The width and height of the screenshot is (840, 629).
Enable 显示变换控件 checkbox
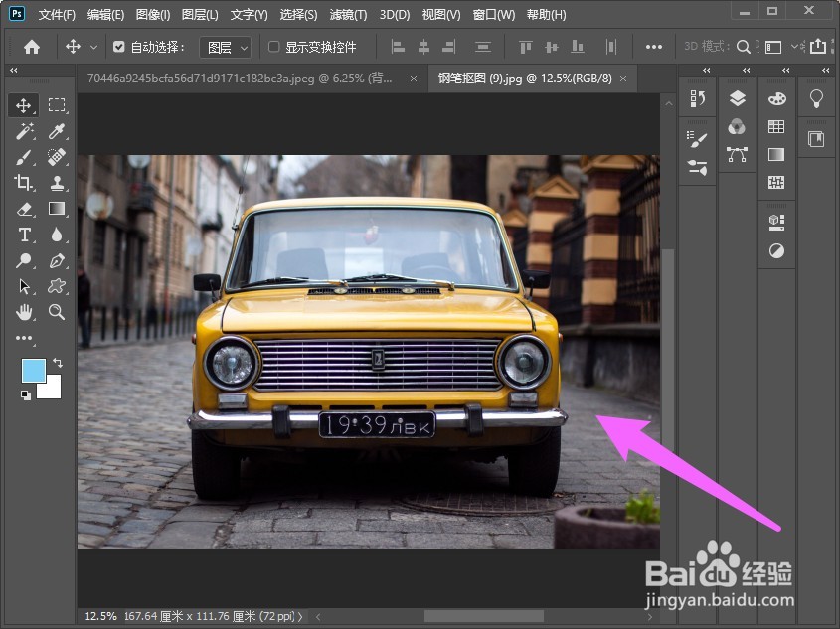coord(273,47)
